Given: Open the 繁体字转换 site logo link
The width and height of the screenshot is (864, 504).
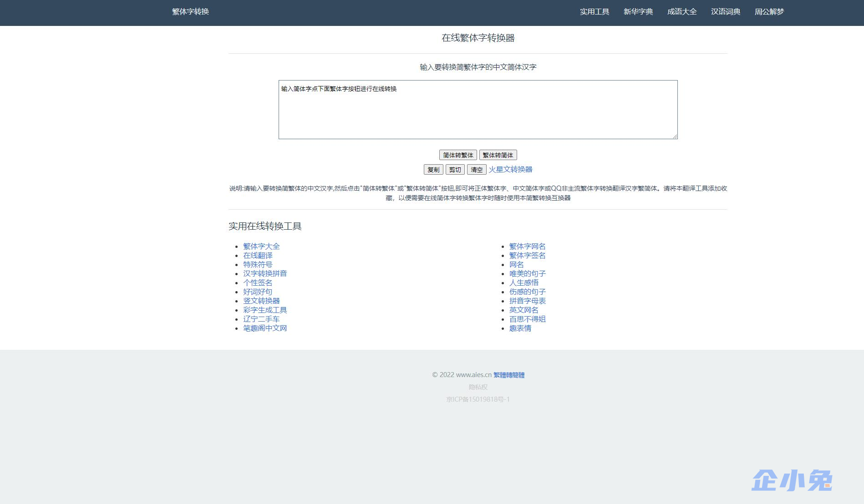Looking at the screenshot, I should [x=190, y=12].
